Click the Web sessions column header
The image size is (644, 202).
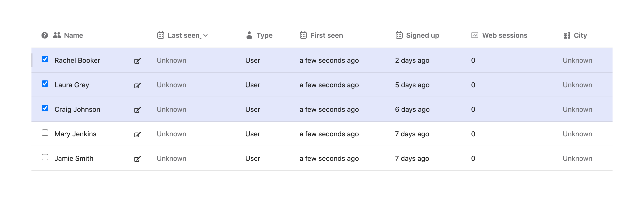pos(504,35)
